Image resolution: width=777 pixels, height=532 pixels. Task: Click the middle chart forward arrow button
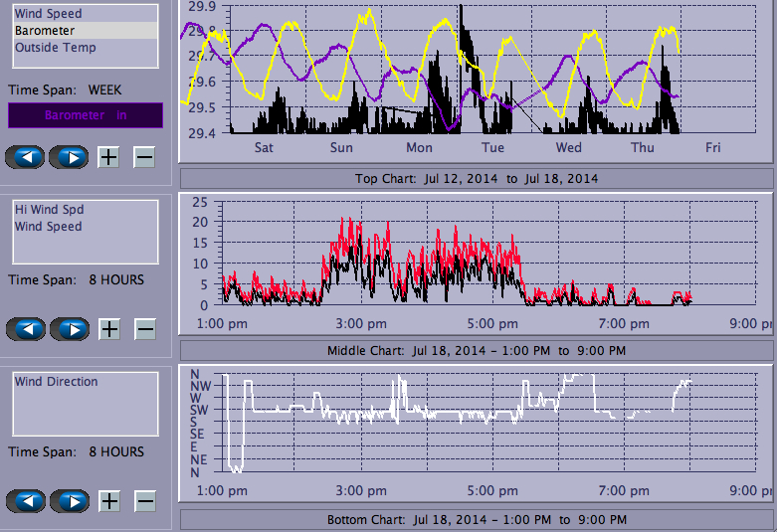click(69, 329)
